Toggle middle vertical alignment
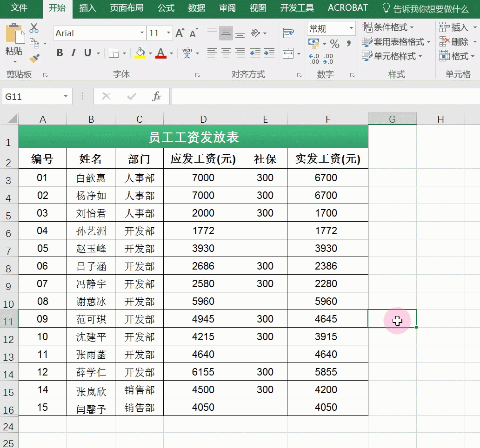This screenshot has height=448, width=480. point(226,33)
